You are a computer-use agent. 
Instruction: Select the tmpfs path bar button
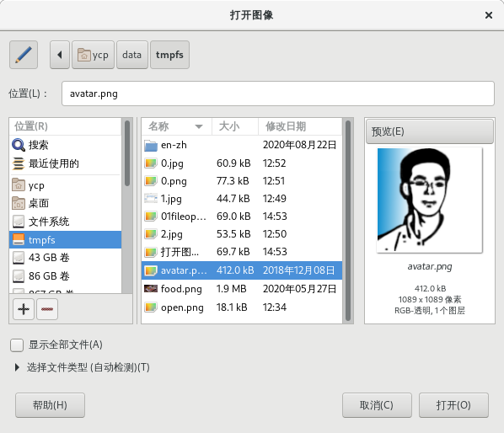click(169, 55)
